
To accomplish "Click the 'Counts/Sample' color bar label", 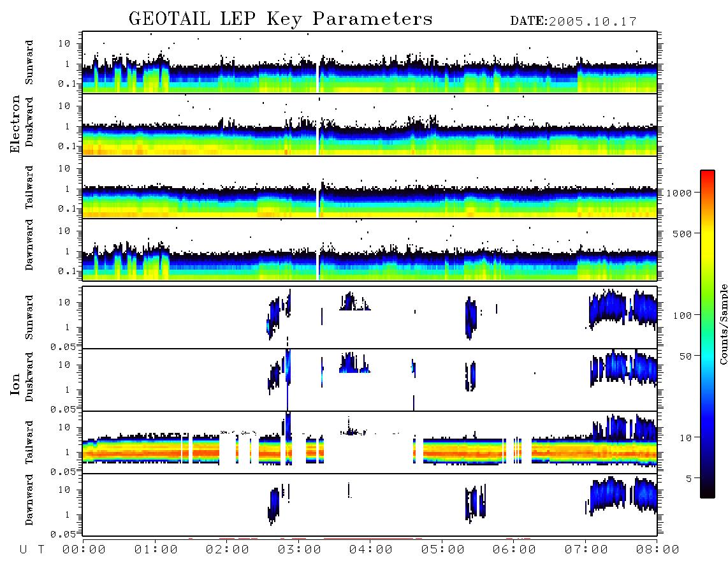I will click(723, 324).
